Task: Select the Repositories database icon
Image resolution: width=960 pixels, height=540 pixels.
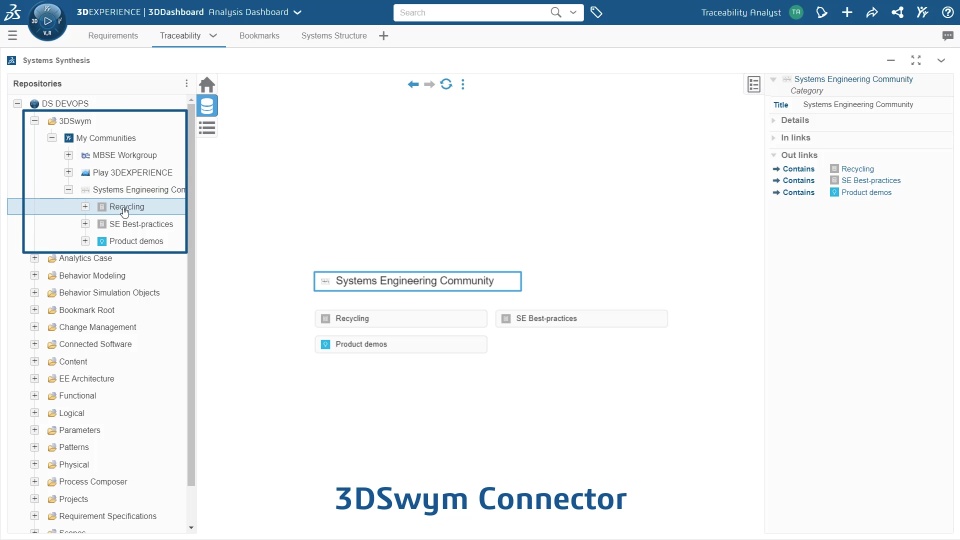Action: coord(207,106)
